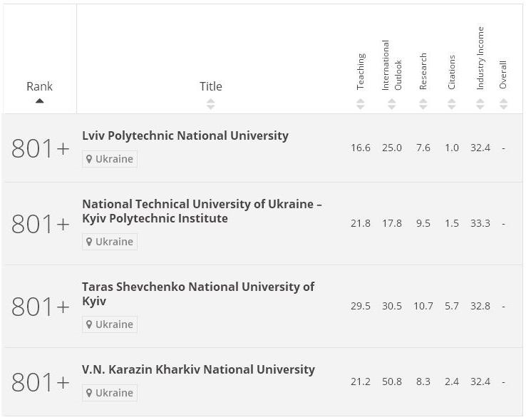Select the Title column header text

pyautogui.click(x=211, y=86)
